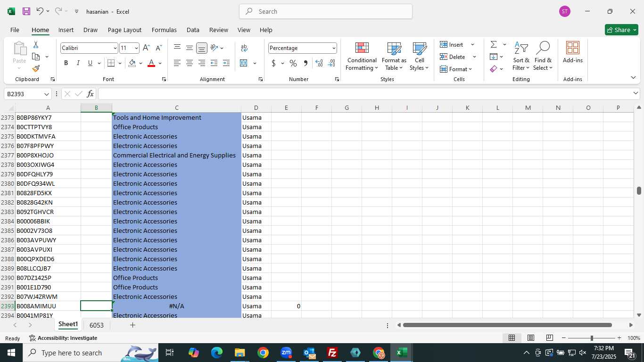Apply Comma Style number format
The height and width of the screenshot is (362, 644).
(x=305, y=63)
